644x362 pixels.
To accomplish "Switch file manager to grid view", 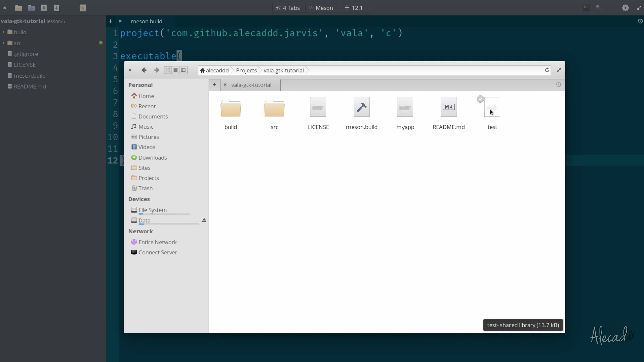I will click(x=168, y=70).
